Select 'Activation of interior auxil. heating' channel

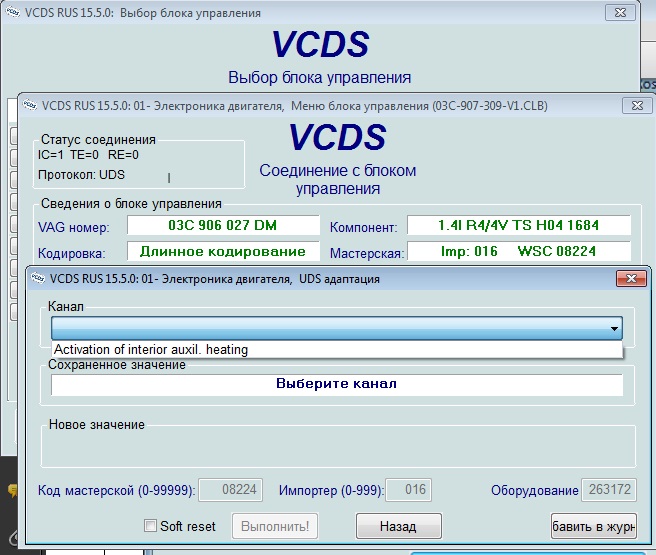pos(337,350)
